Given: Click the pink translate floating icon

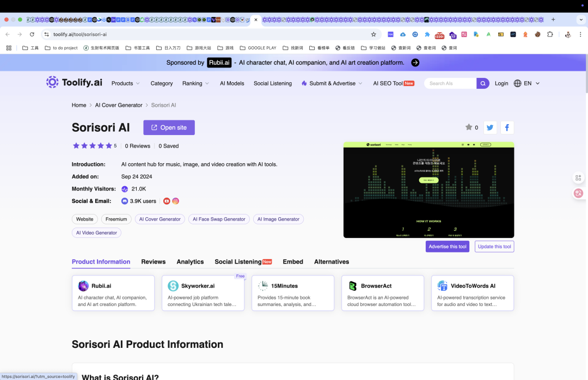Looking at the screenshot, I should (578, 193).
